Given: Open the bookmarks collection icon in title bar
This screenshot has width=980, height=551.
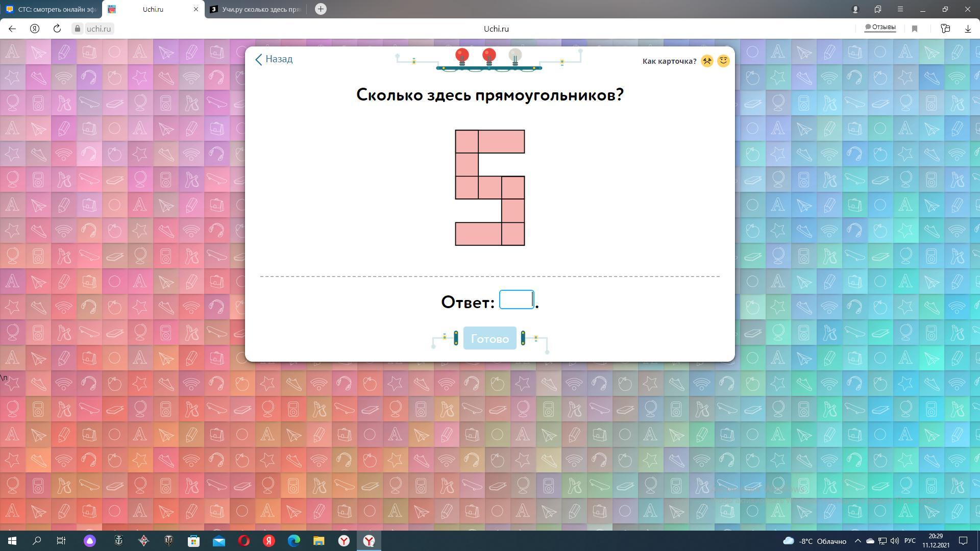Looking at the screenshot, I should 878,9.
